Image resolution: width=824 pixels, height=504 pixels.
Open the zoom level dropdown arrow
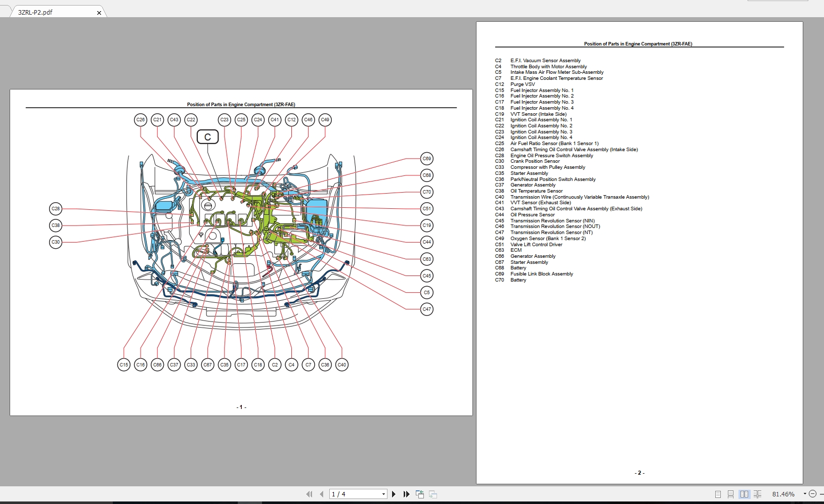pos(805,494)
